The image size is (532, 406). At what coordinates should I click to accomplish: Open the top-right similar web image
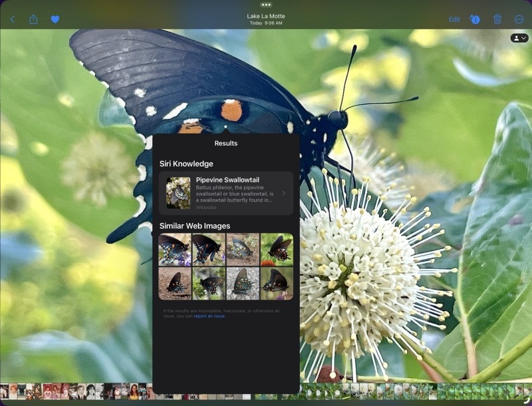coord(277,249)
